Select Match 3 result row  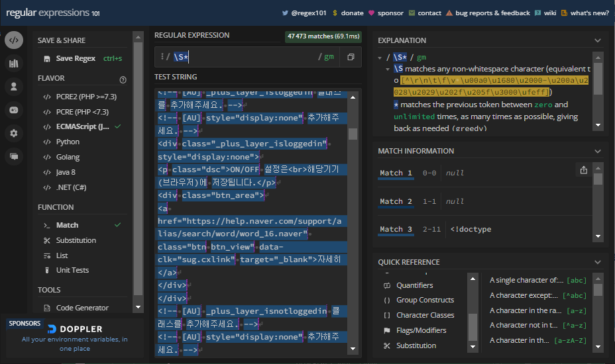[x=484, y=230]
